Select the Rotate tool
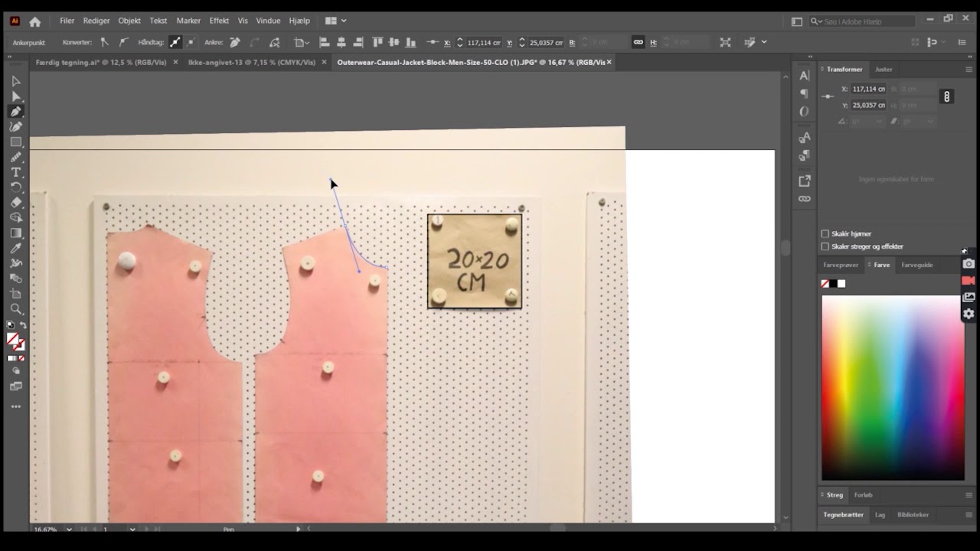This screenshot has height=551, width=980. pyautogui.click(x=15, y=187)
